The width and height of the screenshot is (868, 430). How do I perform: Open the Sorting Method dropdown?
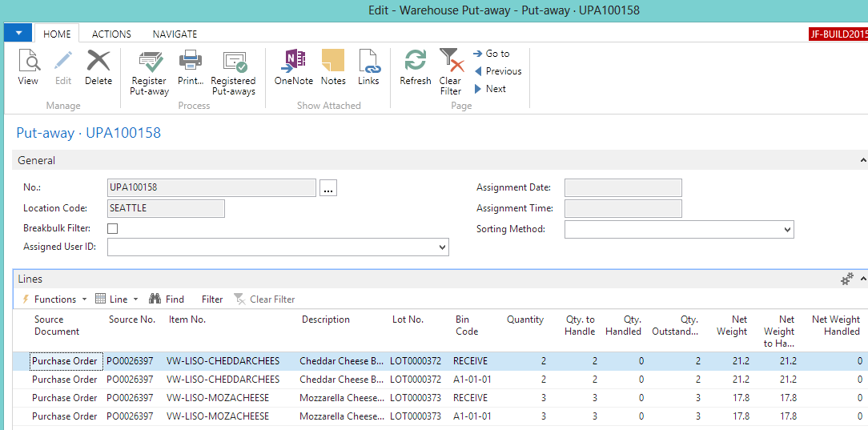tap(787, 230)
